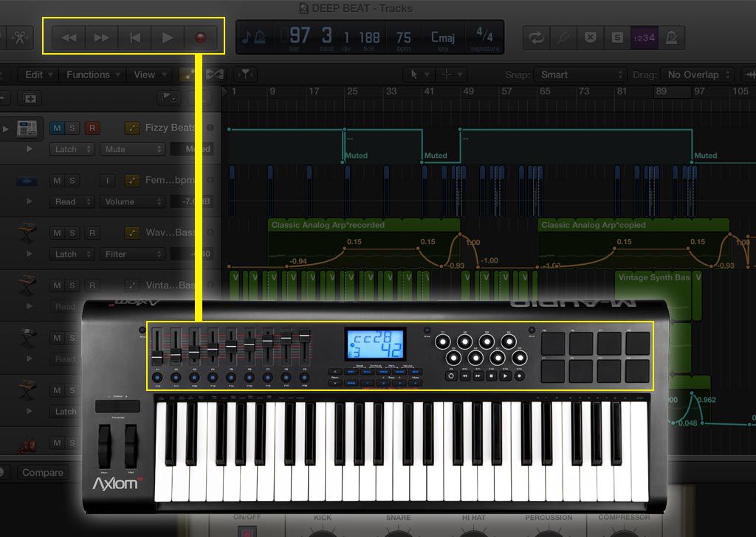
Task: Open the Functions menu
Action: click(92, 75)
